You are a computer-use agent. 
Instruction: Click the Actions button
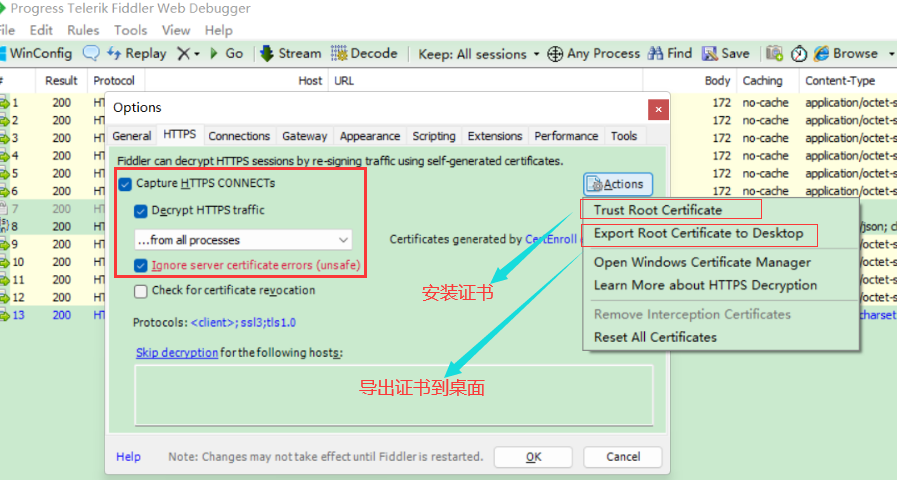pos(618,184)
